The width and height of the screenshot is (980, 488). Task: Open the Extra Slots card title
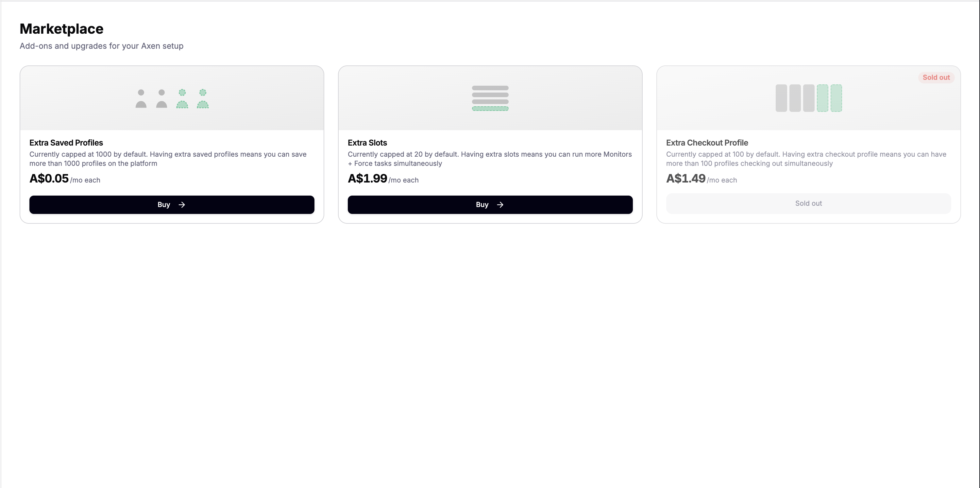tap(367, 143)
